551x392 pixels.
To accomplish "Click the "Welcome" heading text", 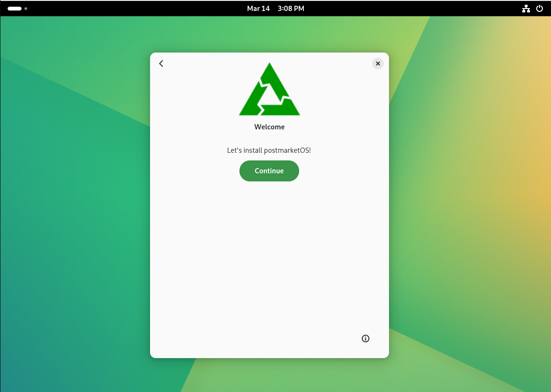I will point(270,127).
